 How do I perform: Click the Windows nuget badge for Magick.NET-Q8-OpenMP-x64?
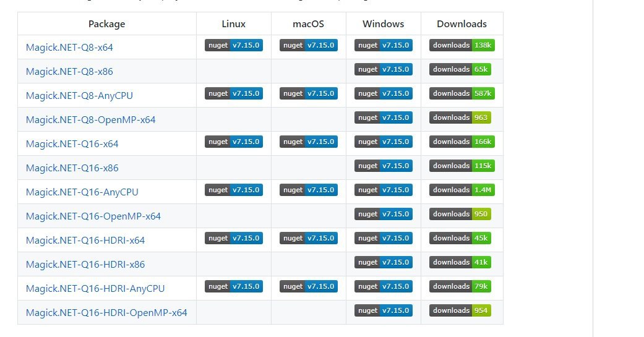point(383,117)
